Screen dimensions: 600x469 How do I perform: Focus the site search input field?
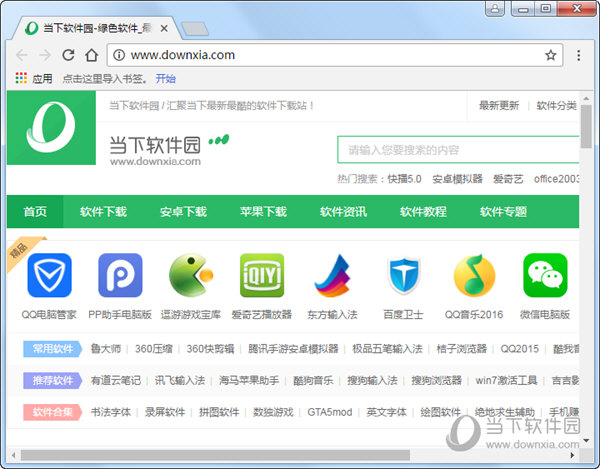[458, 150]
